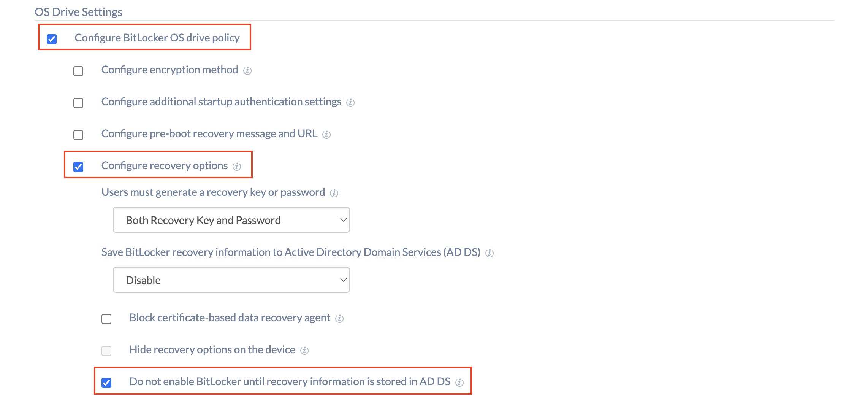Click info icon next to startup authentication settings
Image resolution: width=868 pixels, height=397 pixels.
pyautogui.click(x=350, y=103)
